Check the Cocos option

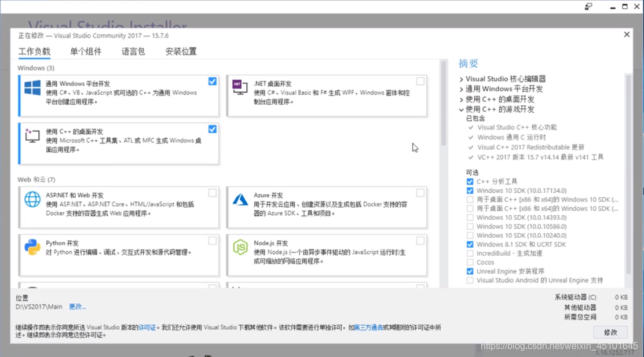point(470,262)
